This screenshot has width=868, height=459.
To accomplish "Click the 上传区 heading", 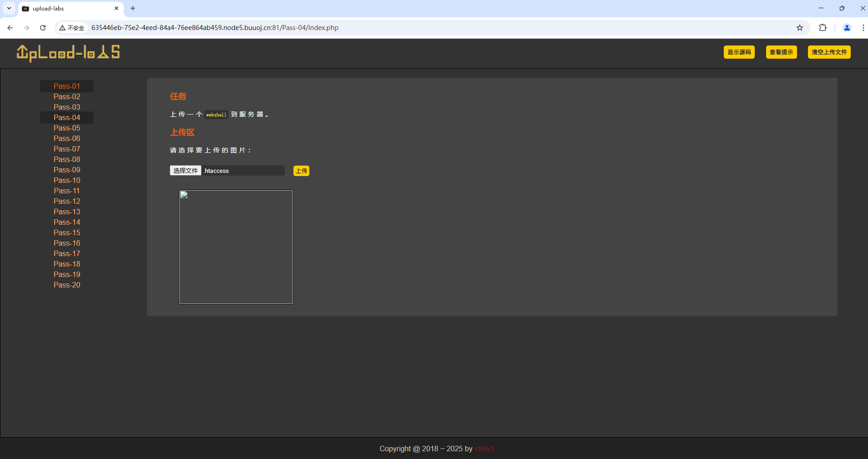I will (x=182, y=132).
